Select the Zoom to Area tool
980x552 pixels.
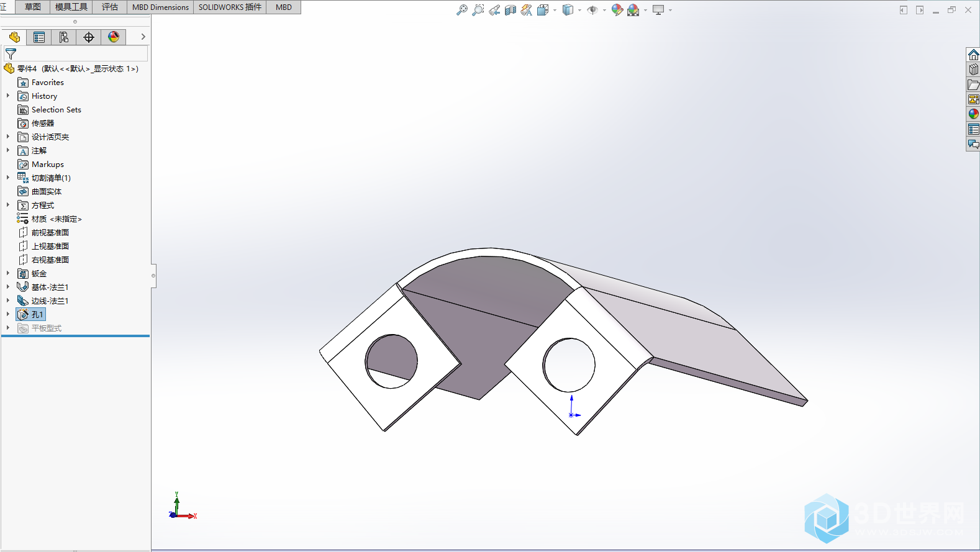coord(478,10)
